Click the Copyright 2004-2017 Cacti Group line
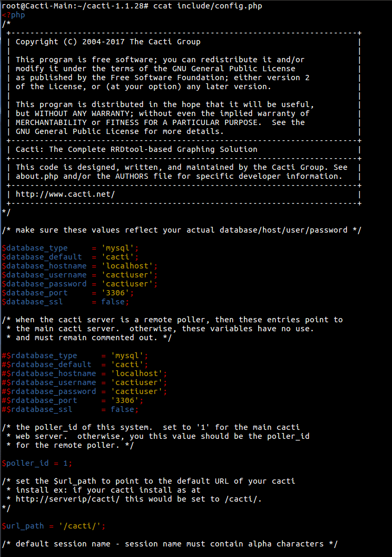 pyautogui.click(x=108, y=42)
